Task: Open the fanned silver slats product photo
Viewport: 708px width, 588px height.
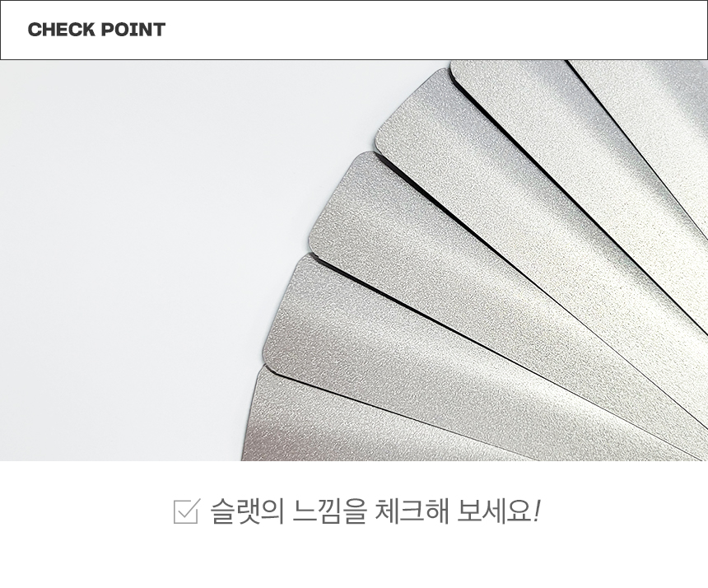Action: pos(354,260)
